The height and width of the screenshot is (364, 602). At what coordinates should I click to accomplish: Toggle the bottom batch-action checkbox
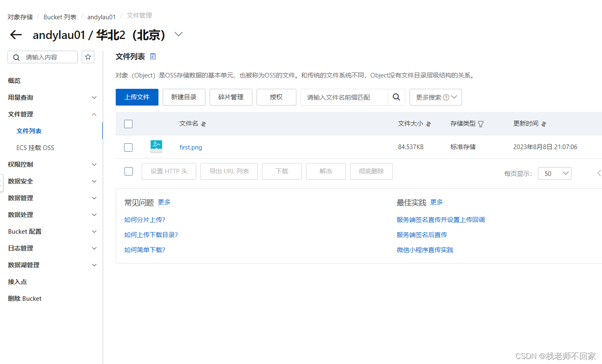[x=129, y=171]
